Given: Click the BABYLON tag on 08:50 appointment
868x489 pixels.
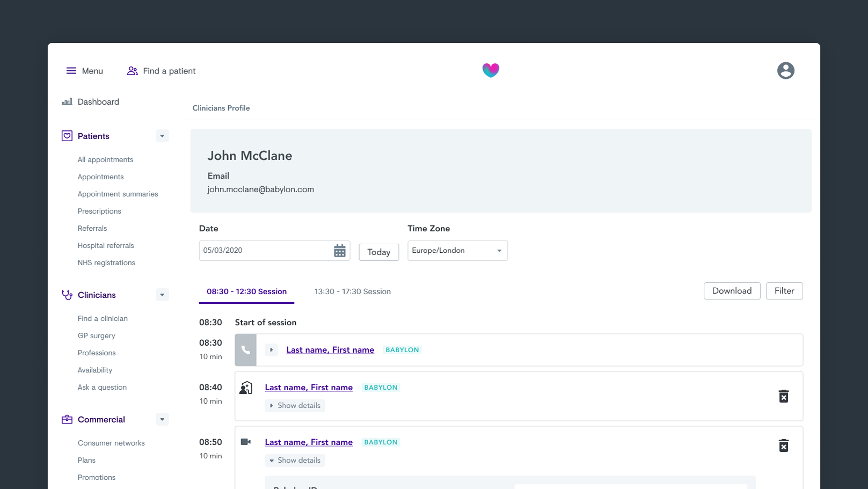Looking at the screenshot, I should click(381, 442).
